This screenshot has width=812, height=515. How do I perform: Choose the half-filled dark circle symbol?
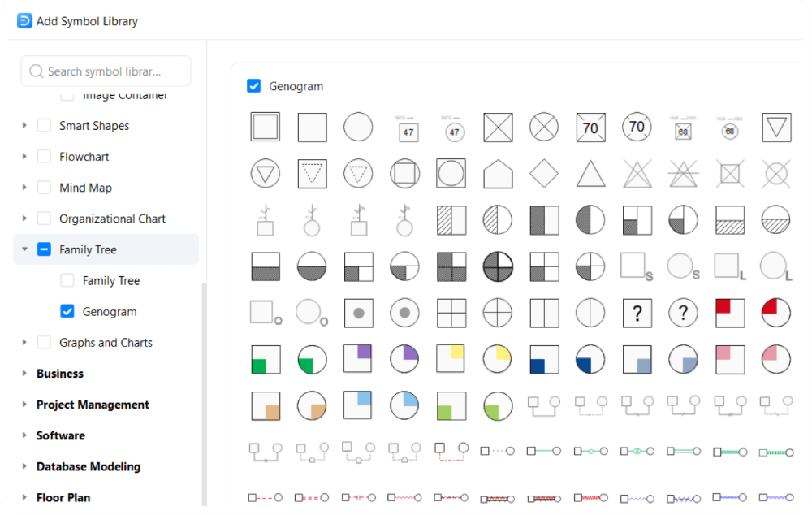pos(590,220)
